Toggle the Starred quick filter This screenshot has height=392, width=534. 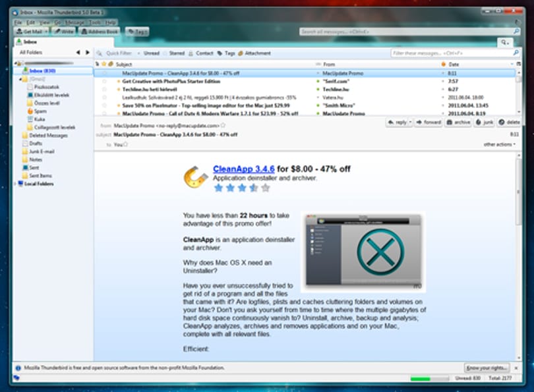click(174, 53)
